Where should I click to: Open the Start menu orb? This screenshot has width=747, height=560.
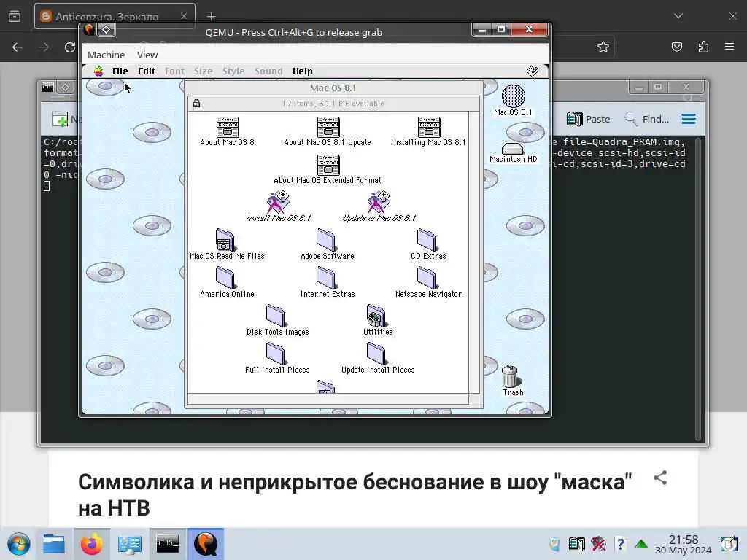click(x=19, y=544)
